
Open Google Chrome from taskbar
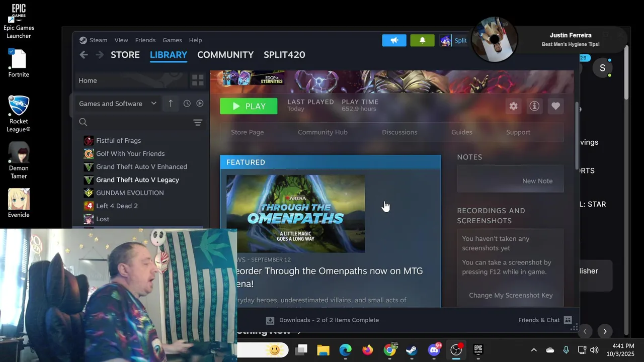coord(390,349)
